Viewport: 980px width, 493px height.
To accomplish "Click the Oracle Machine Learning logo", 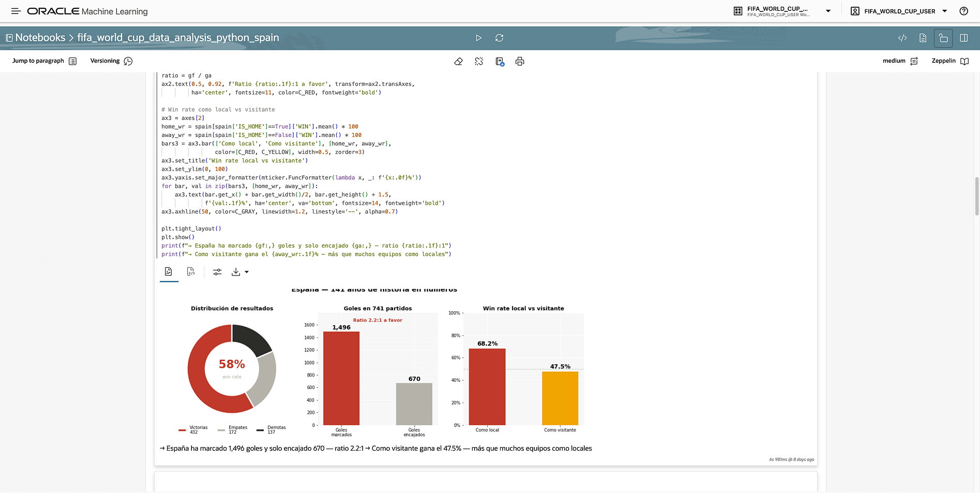I will tap(87, 11).
